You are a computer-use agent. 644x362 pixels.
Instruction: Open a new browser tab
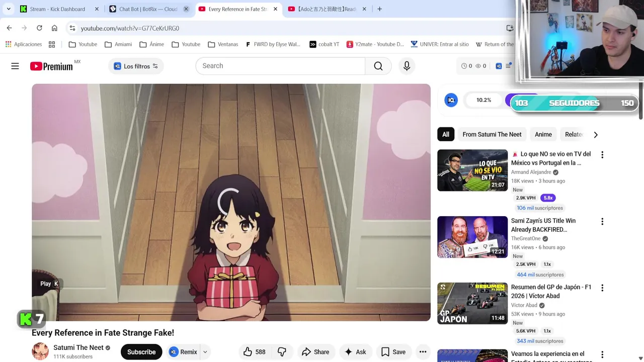coord(379,9)
